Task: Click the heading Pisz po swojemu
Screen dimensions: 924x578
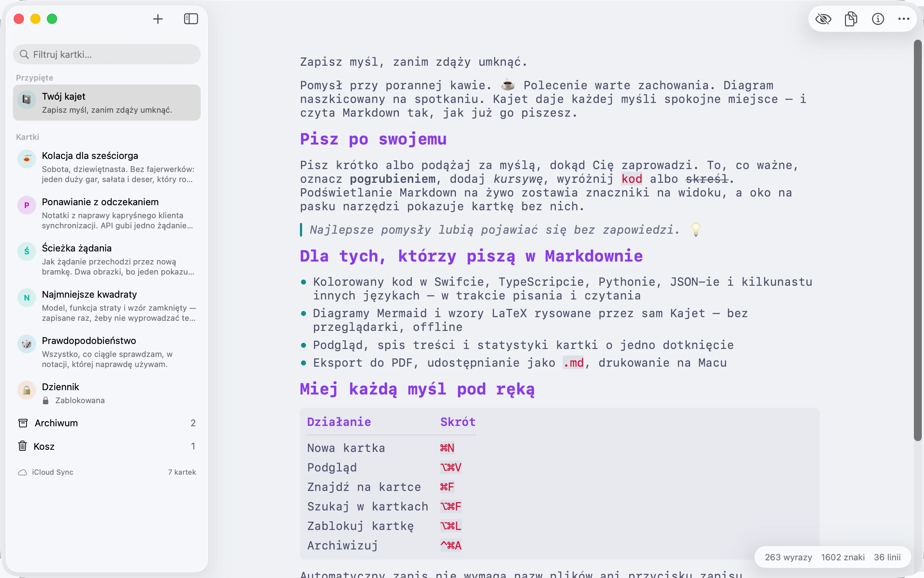Action: pos(373,139)
